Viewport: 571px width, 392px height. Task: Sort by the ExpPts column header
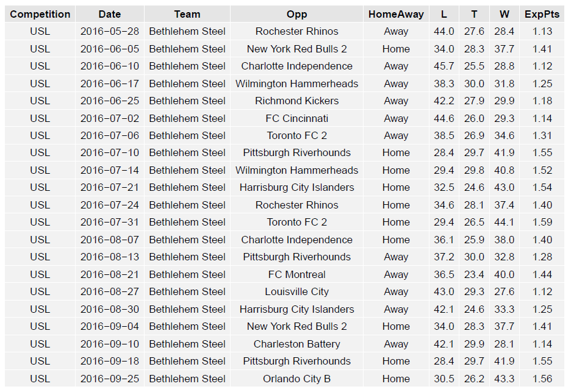[542, 14]
